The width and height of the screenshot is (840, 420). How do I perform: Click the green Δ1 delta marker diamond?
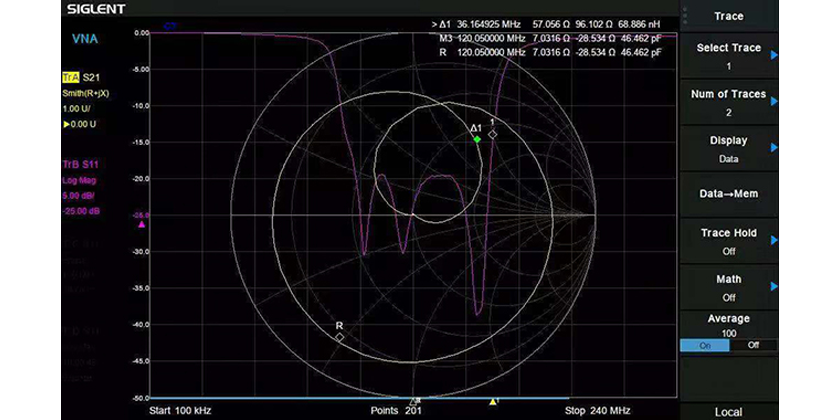(x=477, y=140)
